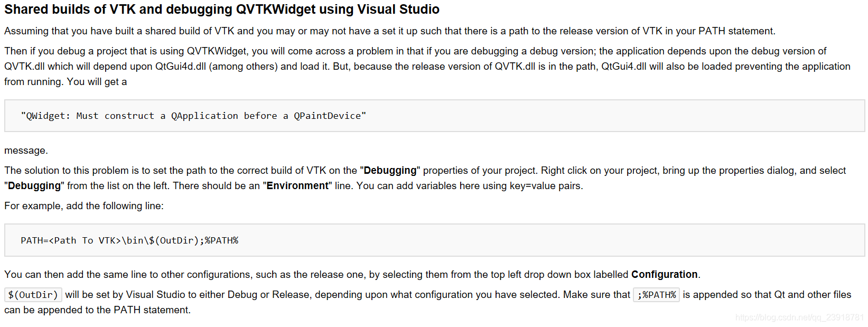Viewport: 868px width, 327px height.
Task: Click the bold word "Environment"
Action: pyautogui.click(x=297, y=186)
